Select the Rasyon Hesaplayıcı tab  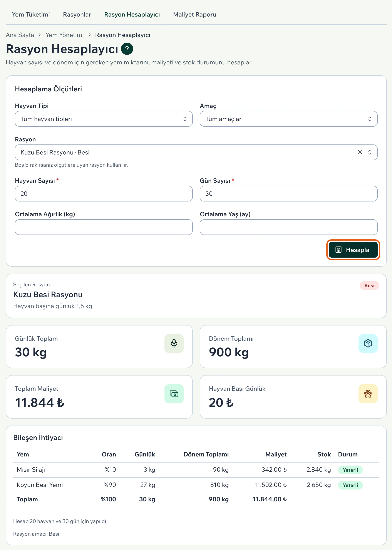point(132,15)
